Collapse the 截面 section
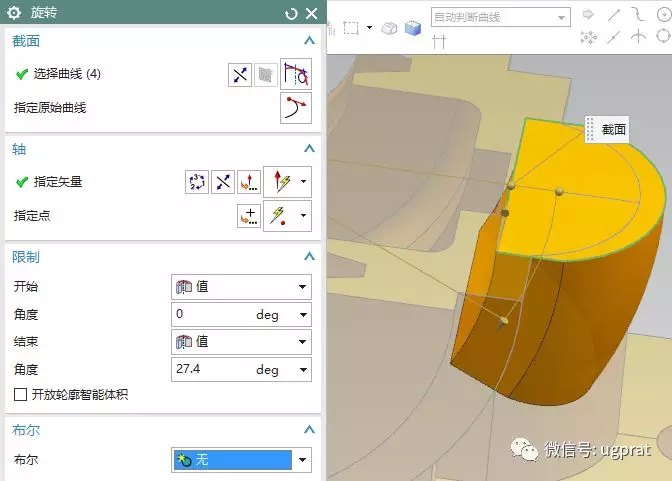672x481 pixels. (309, 41)
